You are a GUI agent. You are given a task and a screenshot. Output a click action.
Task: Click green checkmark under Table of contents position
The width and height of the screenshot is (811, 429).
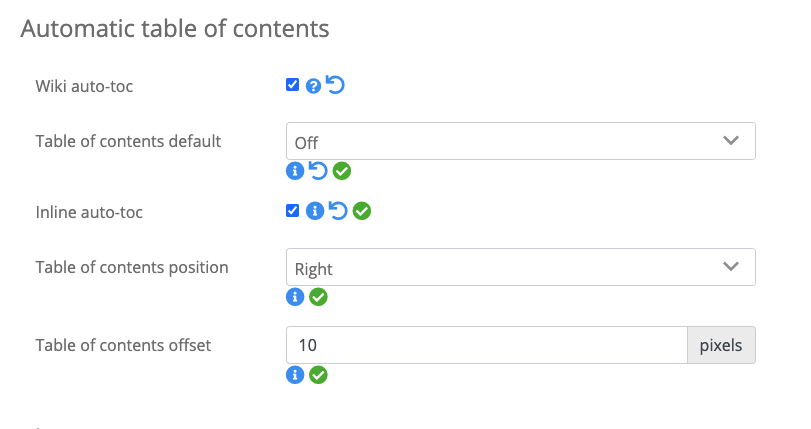pyautogui.click(x=318, y=297)
